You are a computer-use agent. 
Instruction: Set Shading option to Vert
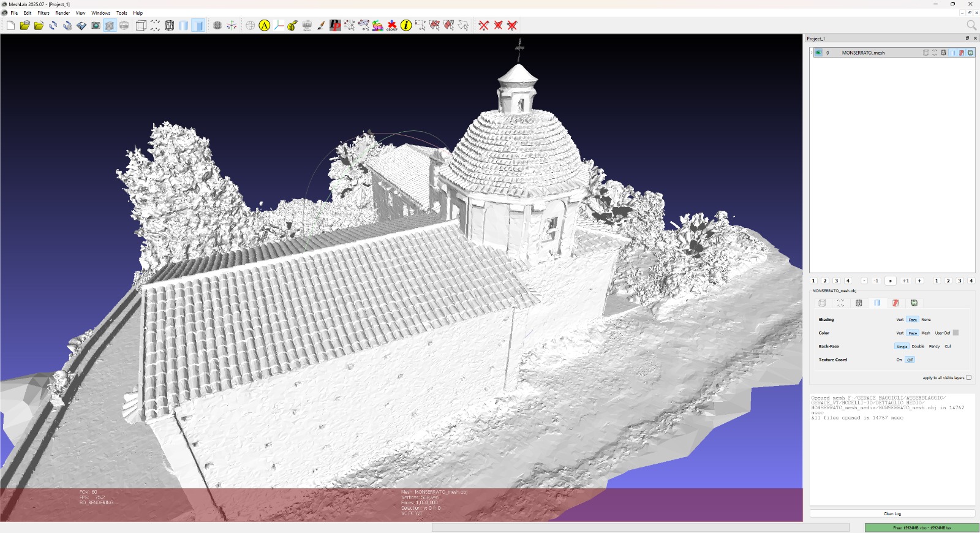[x=900, y=319]
